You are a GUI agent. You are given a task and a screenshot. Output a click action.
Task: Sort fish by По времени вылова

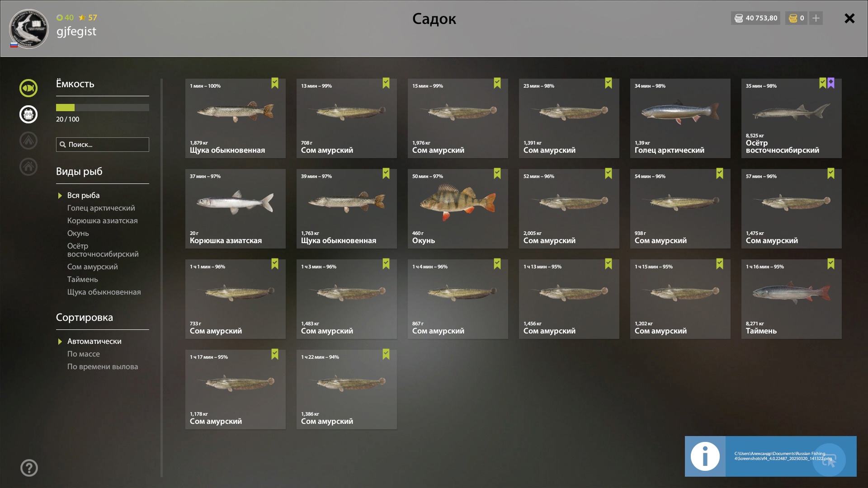point(103,366)
